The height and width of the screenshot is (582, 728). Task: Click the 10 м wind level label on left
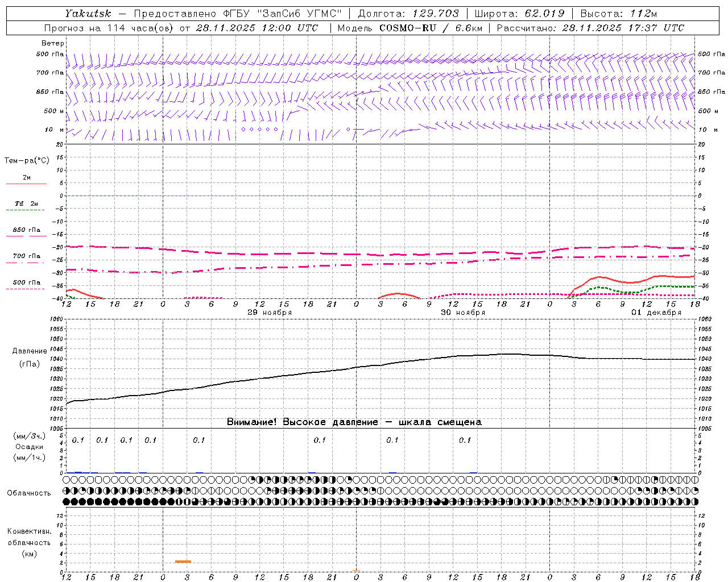pos(54,130)
